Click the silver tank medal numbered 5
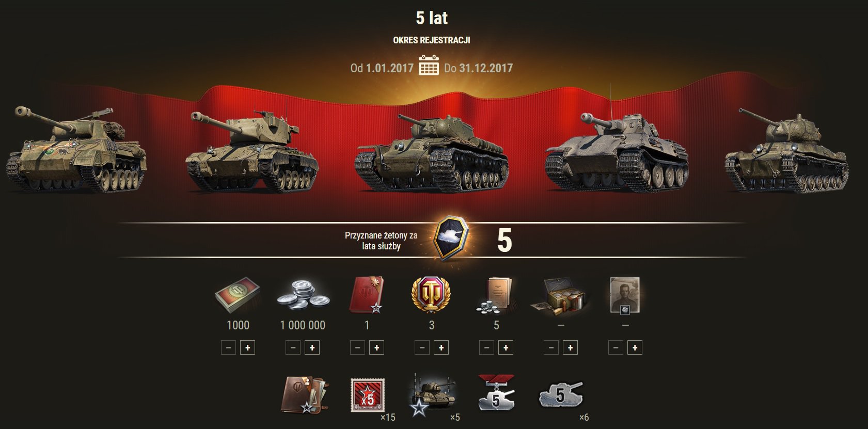 point(496,393)
